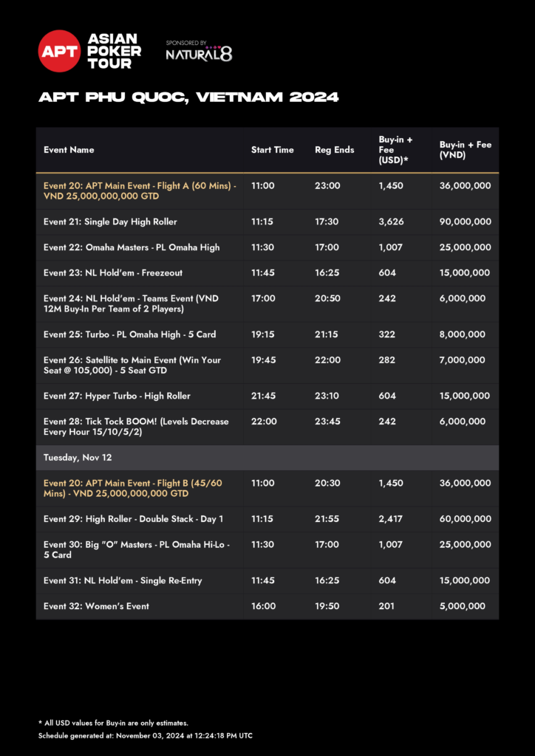The width and height of the screenshot is (535, 756).
Task: Click Event 32 Women's Event row
Action: click(x=96, y=606)
